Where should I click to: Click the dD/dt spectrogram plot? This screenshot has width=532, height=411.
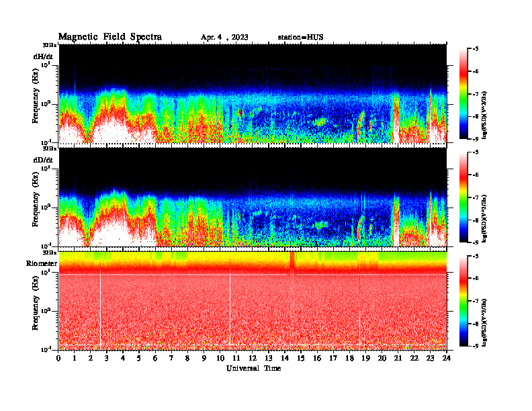click(x=253, y=197)
